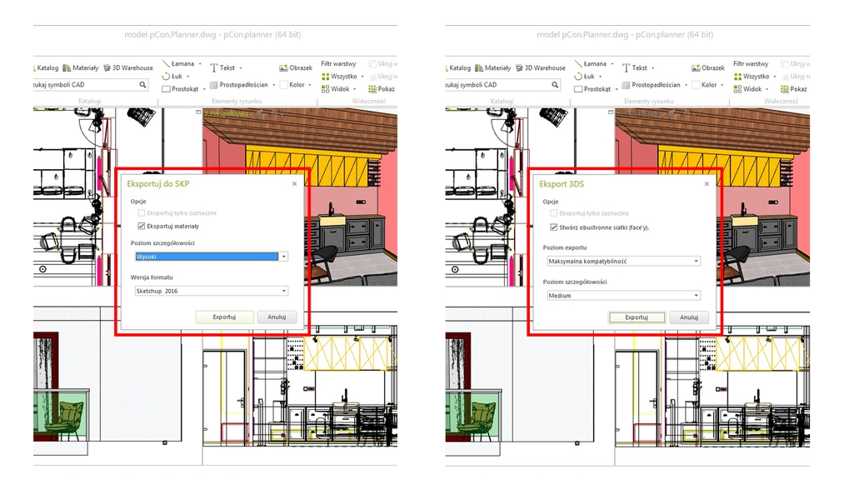The image size is (844, 504).
Task: Uncheck Eksportuj materiały in the SKP dialog
Action: [142, 226]
